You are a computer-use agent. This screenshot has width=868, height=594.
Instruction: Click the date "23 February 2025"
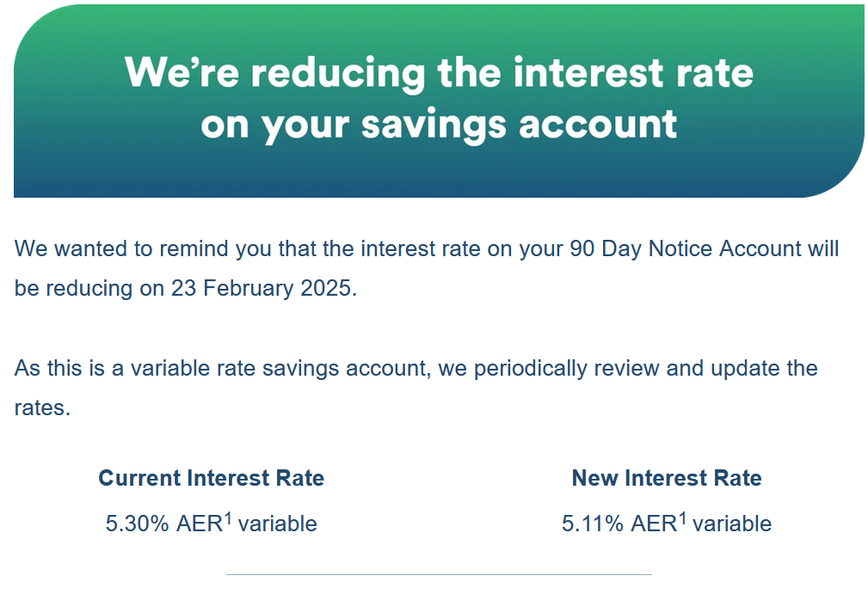tap(261, 288)
